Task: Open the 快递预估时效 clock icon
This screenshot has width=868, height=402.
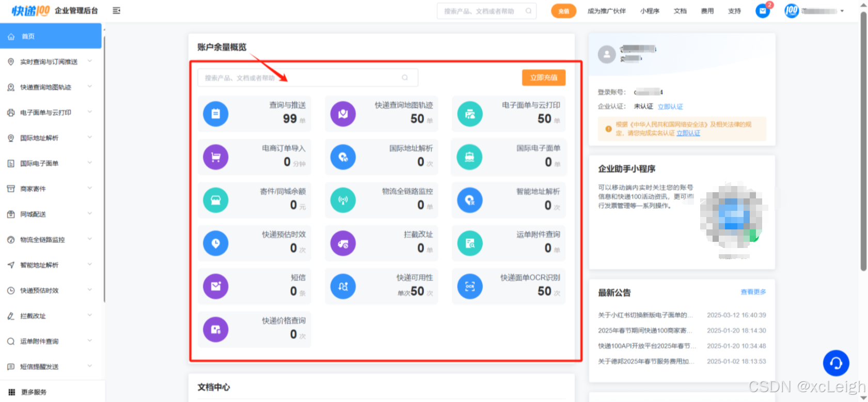Action: pos(216,243)
